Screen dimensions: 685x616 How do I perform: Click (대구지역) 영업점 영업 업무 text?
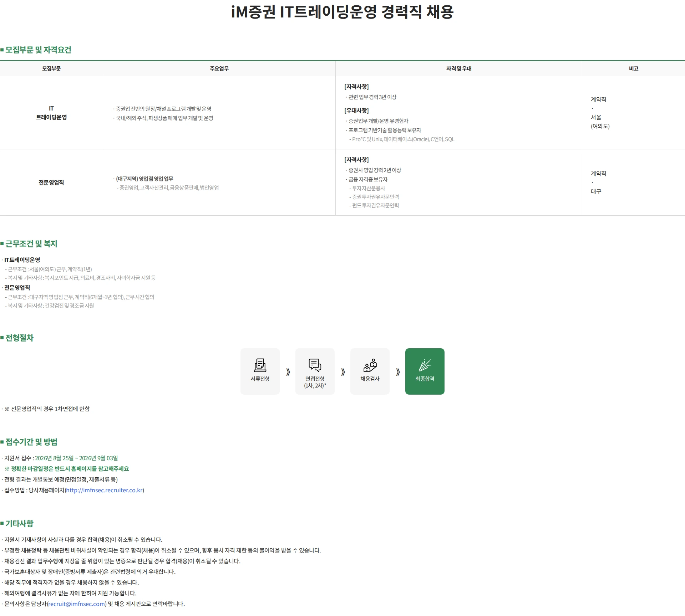(x=144, y=179)
